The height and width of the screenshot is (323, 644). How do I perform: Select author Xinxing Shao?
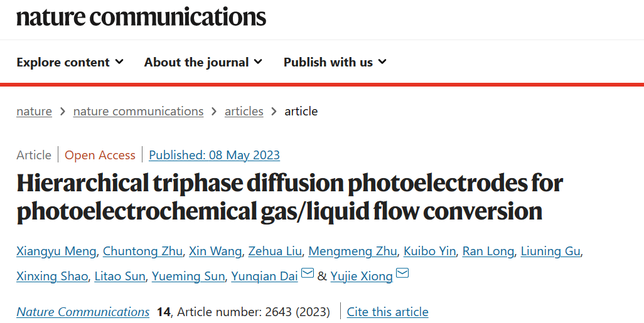tap(52, 276)
